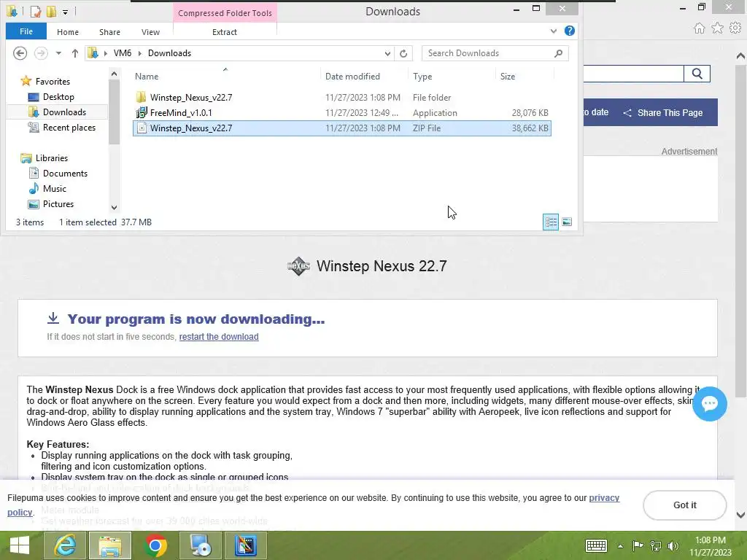The width and height of the screenshot is (747, 560).
Task: Open the chat bubble widget
Action: coord(709,404)
